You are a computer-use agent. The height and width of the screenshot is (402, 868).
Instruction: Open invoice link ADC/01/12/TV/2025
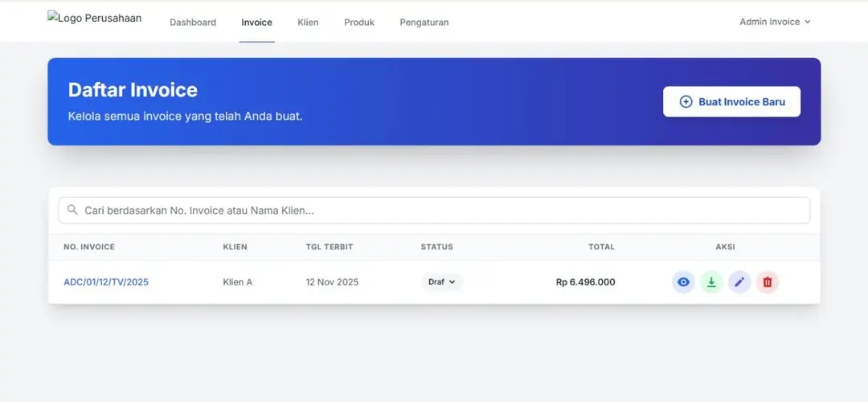pos(106,282)
